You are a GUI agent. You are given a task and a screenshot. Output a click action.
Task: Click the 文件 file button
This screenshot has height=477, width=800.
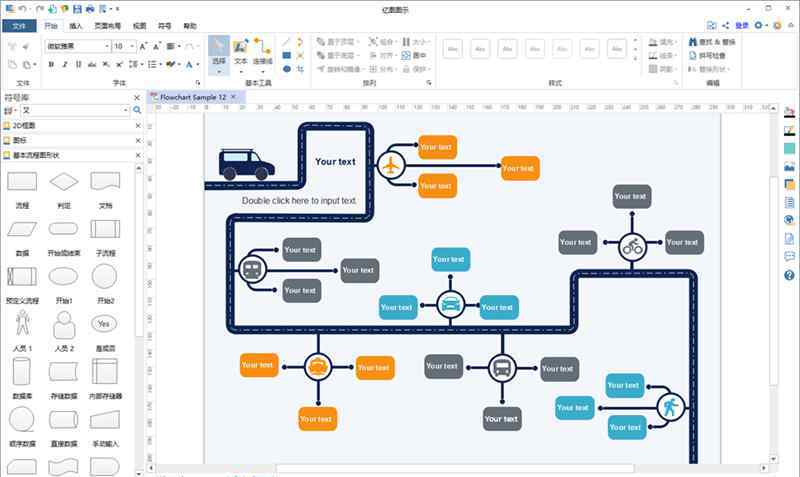coord(19,26)
